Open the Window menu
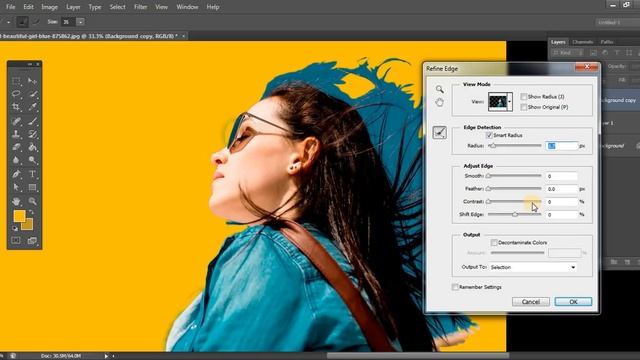 (187, 7)
